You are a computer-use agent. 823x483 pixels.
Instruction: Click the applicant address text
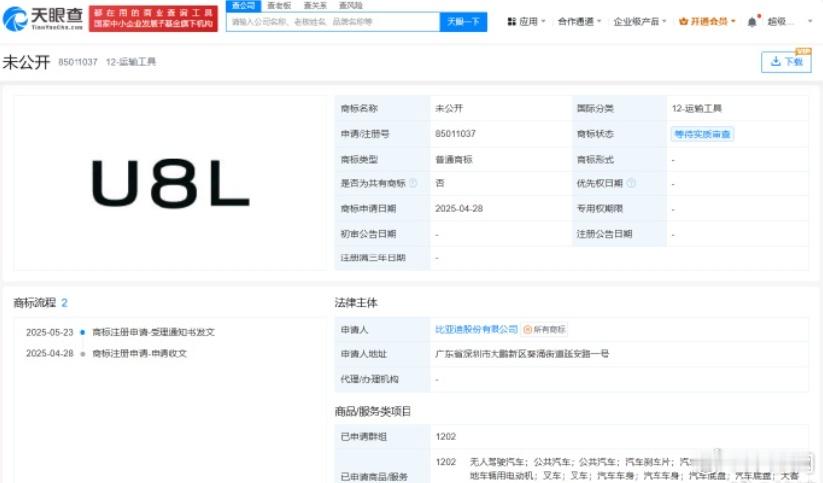coord(522,354)
